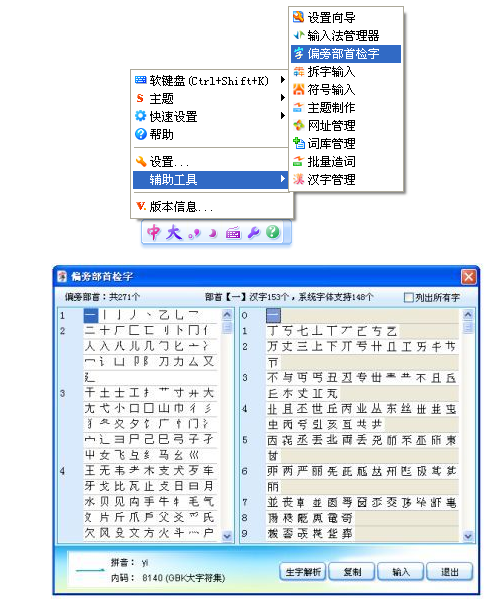Click character list scrollbar up arrow
This screenshot has height=608, width=490.
(468, 314)
